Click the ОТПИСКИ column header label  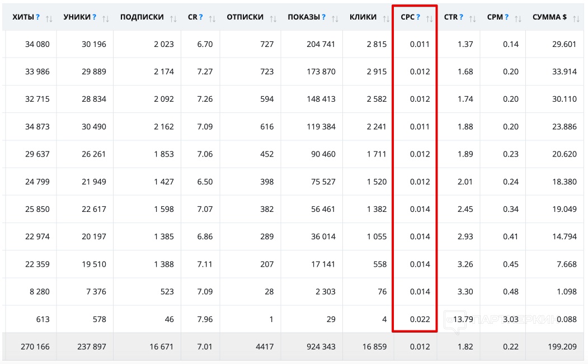pyautogui.click(x=245, y=17)
